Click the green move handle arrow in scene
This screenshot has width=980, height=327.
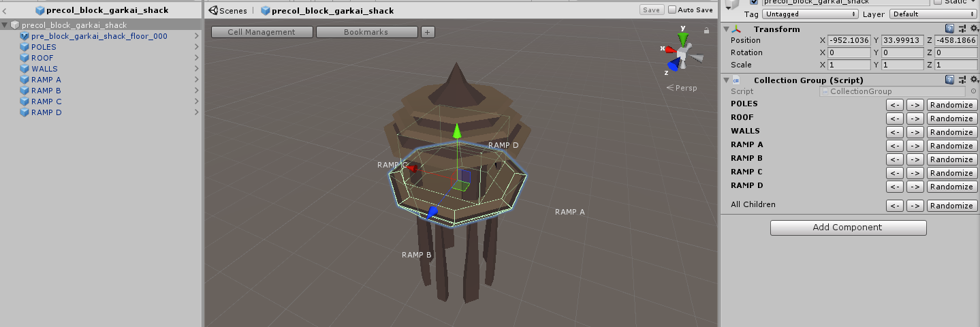(x=458, y=130)
